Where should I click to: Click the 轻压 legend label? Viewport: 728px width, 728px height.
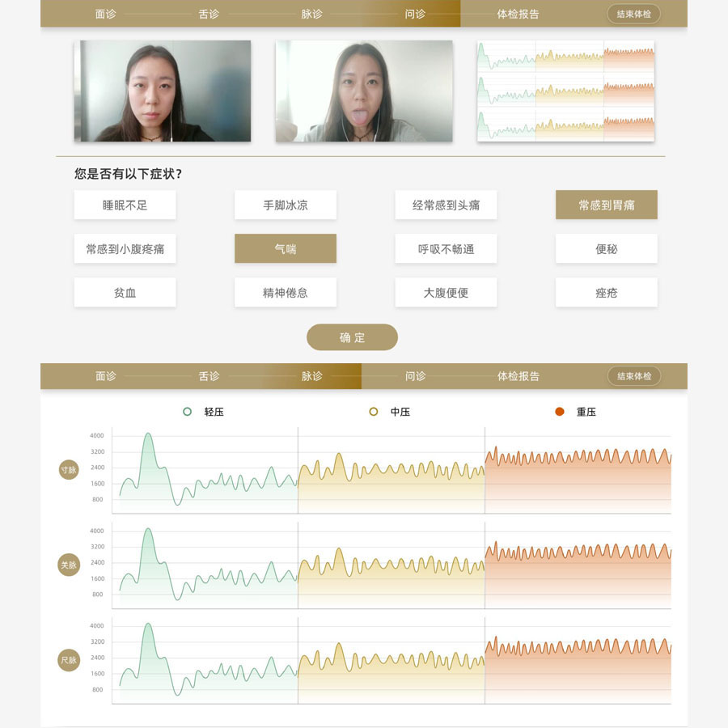point(214,412)
